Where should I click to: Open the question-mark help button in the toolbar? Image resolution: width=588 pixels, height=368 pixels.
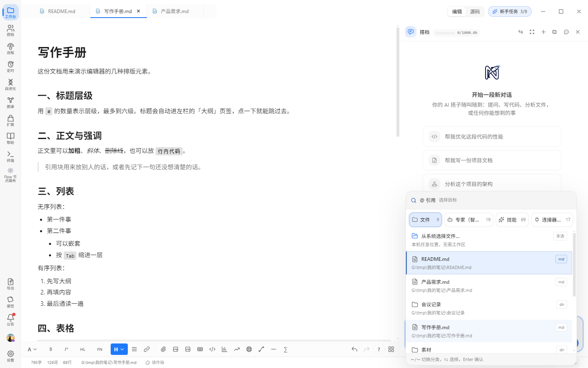coord(379,349)
